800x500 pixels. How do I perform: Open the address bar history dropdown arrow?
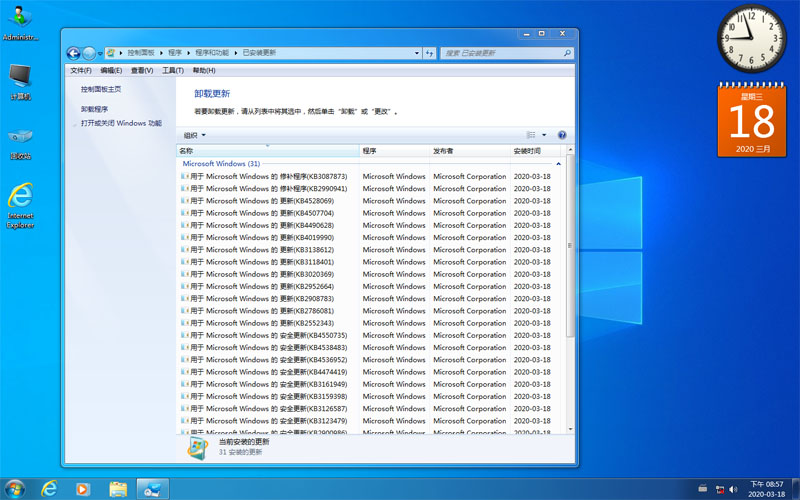coord(417,53)
